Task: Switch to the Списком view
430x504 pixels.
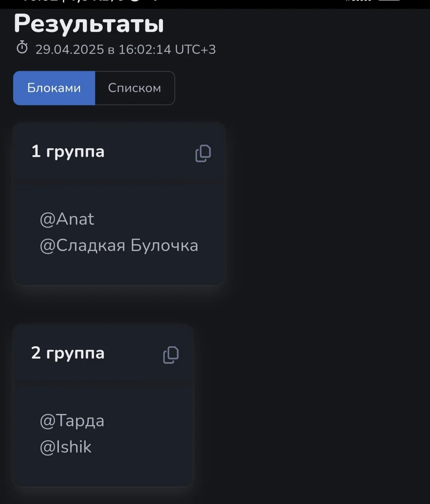Action: click(x=135, y=88)
